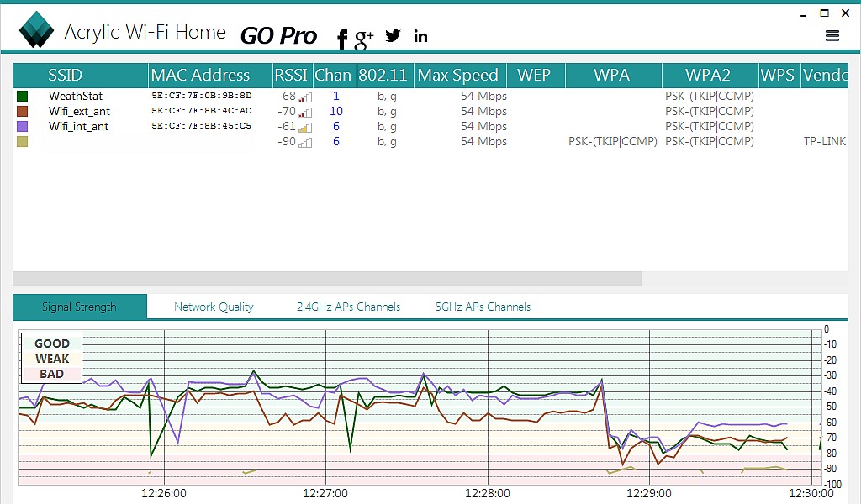Screen dimensions: 861x504
Task: Click the Acrylic Wi-Fi Home title text
Action: 145,32
